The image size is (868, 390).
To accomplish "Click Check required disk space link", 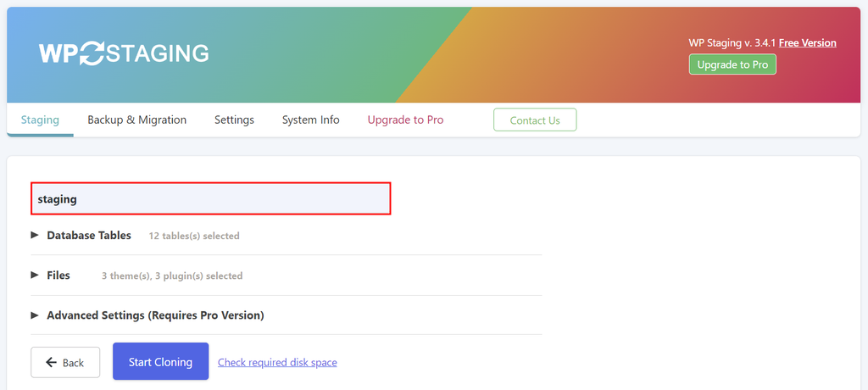I will (x=277, y=362).
